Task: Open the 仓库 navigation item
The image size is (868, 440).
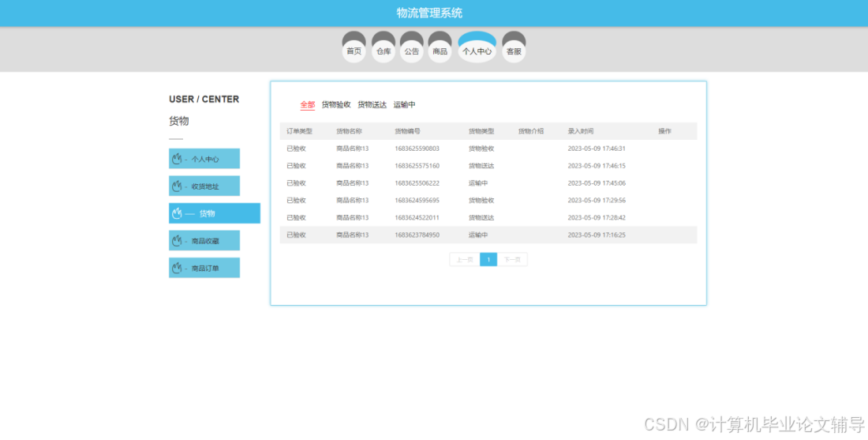Action: (383, 47)
